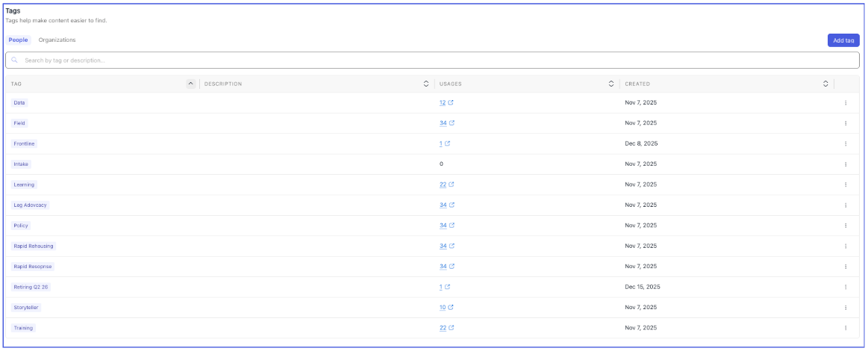The image size is (868, 351).
Task: Click the search magnifier icon
Action: 14,60
